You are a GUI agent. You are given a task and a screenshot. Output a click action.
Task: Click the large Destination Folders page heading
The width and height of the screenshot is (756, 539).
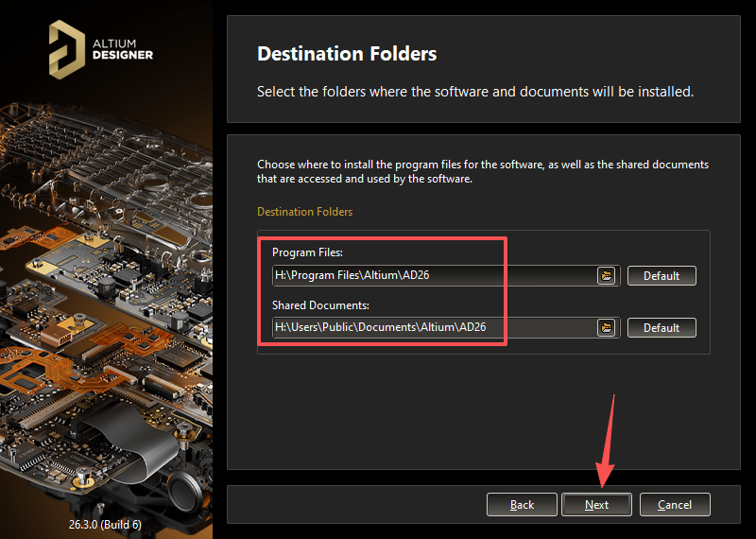point(347,54)
